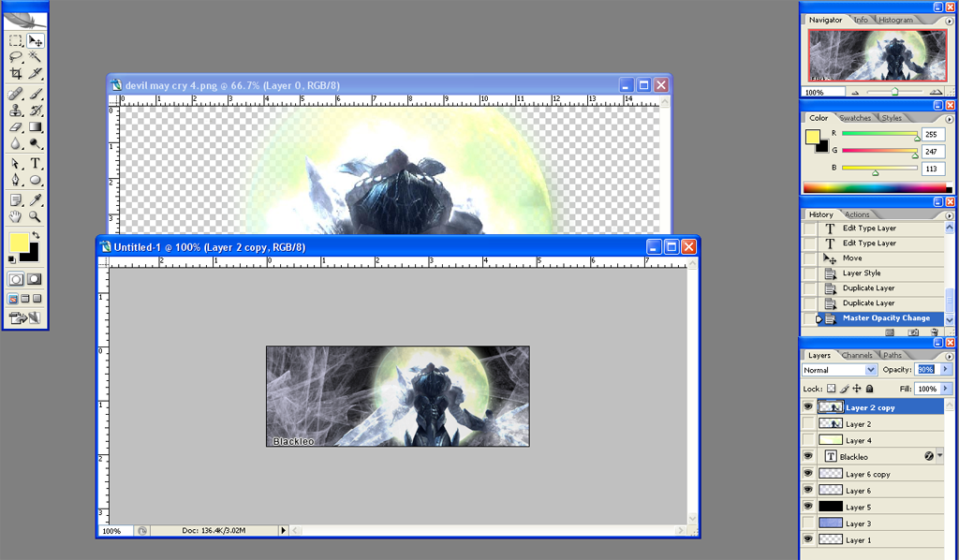
Task: Switch to the Channels tab
Action: click(x=857, y=355)
